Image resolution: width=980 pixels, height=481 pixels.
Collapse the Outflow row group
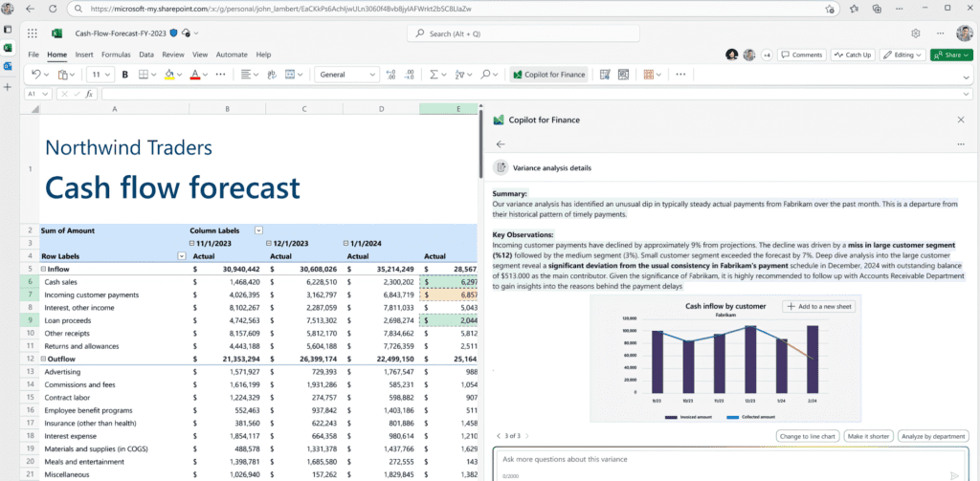pyautogui.click(x=44, y=360)
